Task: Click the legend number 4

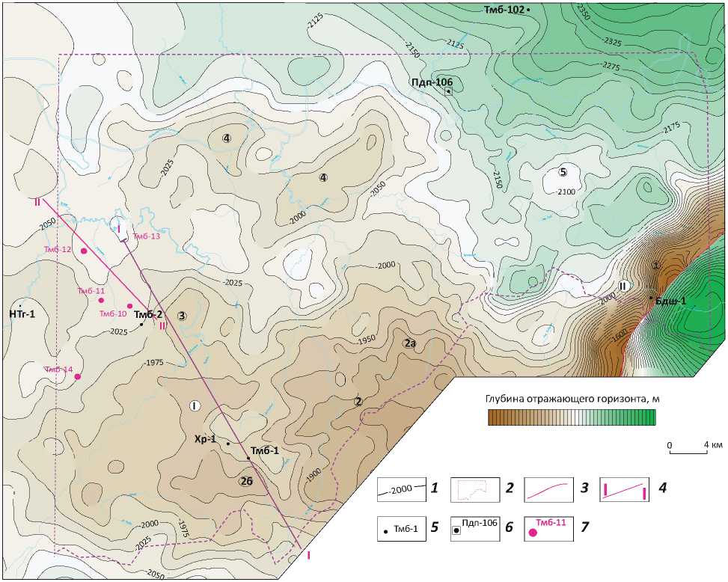Action: point(663,488)
